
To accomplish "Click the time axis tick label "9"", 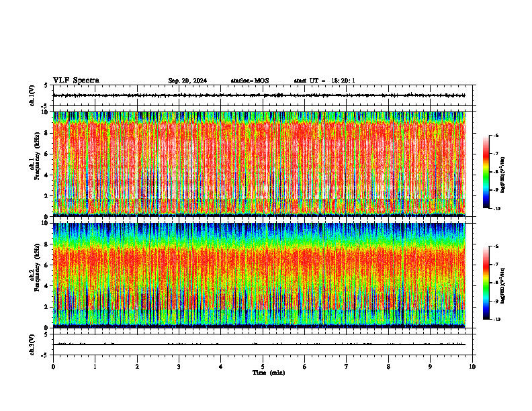I will (430, 367).
